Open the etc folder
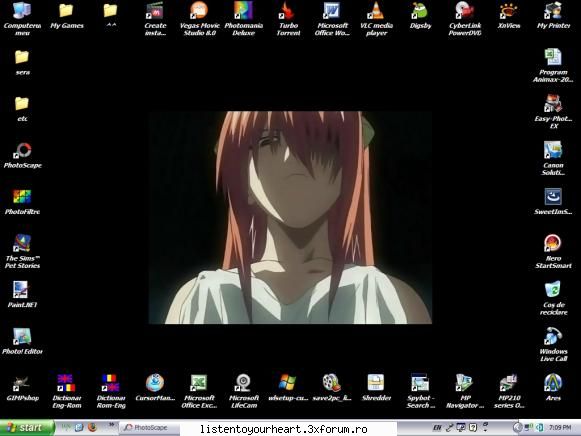The image size is (581, 436). pos(22,110)
